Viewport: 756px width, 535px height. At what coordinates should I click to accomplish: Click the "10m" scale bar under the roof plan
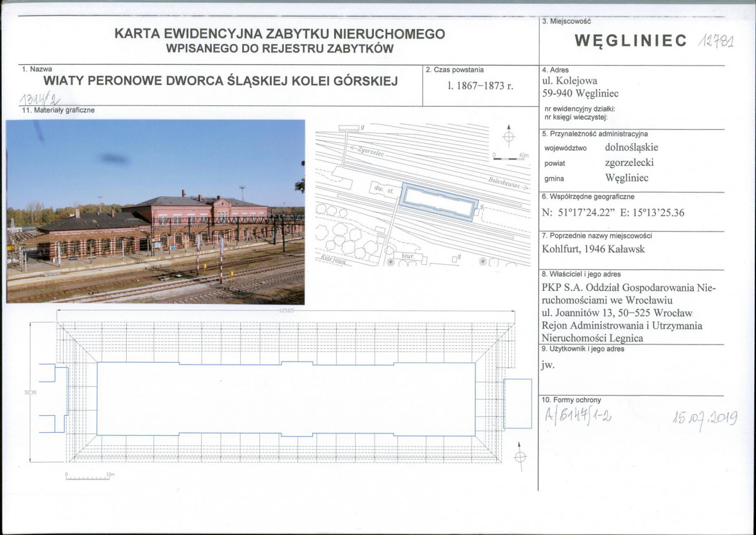90,476
